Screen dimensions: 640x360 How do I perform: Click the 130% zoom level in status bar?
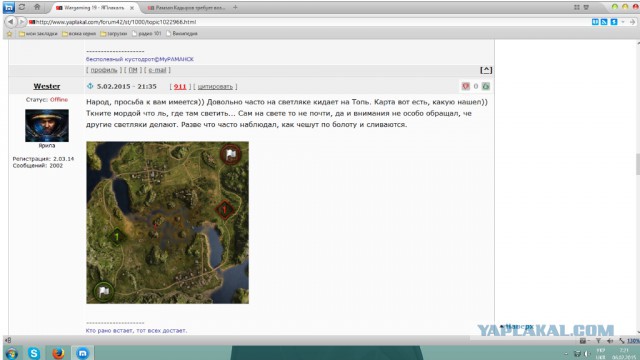[x=633, y=340]
